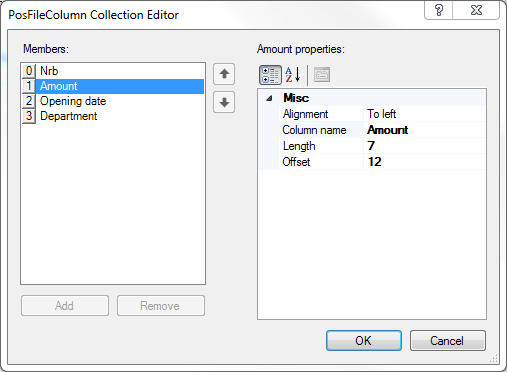This screenshot has height=372, width=507.
Task: Select the Nrb member
Action: click(x=113, y=71)
